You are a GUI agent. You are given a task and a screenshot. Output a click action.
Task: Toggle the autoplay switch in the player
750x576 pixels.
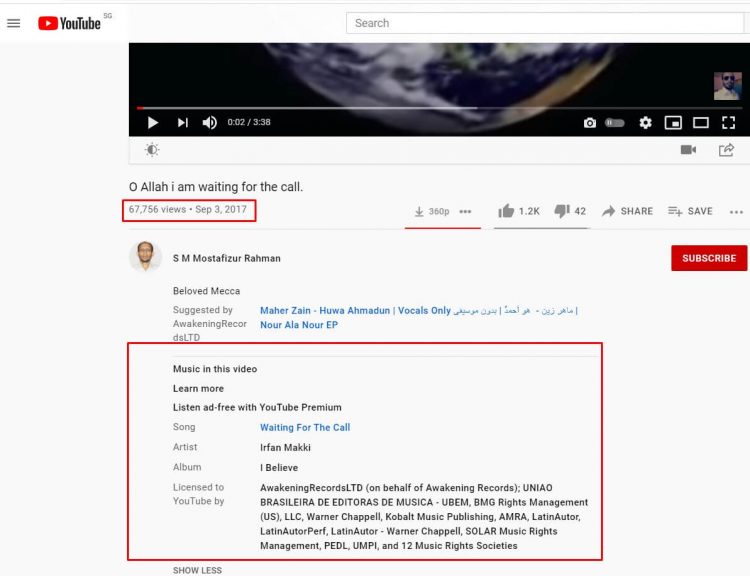(615, 123)
